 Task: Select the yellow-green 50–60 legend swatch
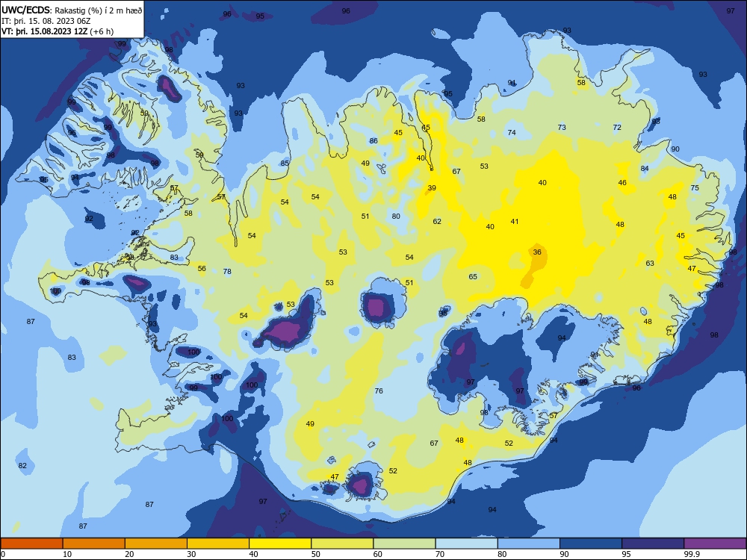click(x=342, y=544)
